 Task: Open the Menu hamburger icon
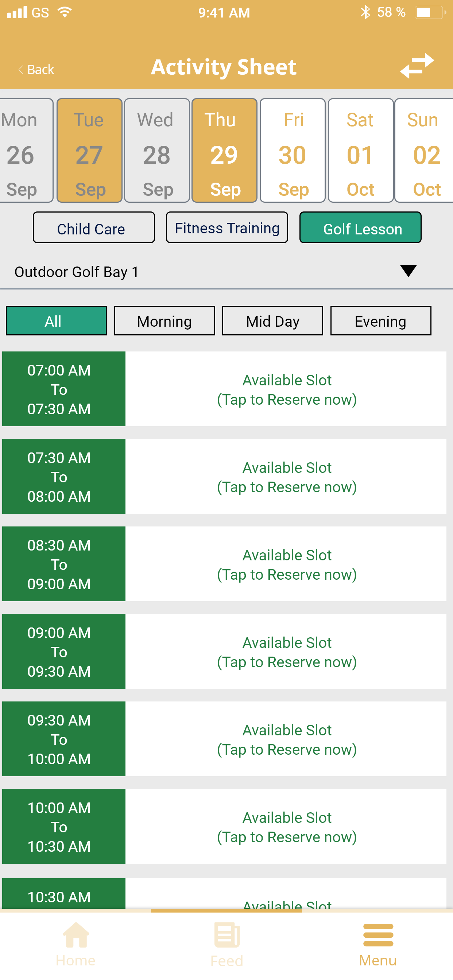click(378, 935)
